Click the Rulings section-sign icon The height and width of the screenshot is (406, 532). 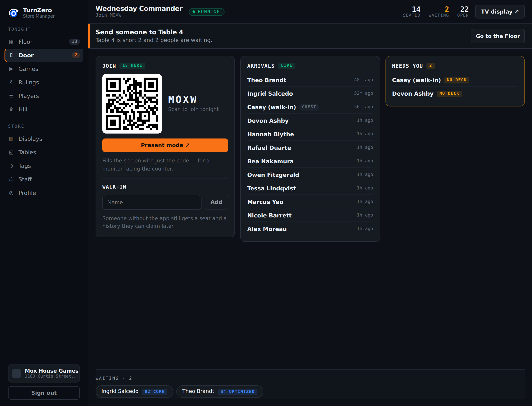[11, 82]
